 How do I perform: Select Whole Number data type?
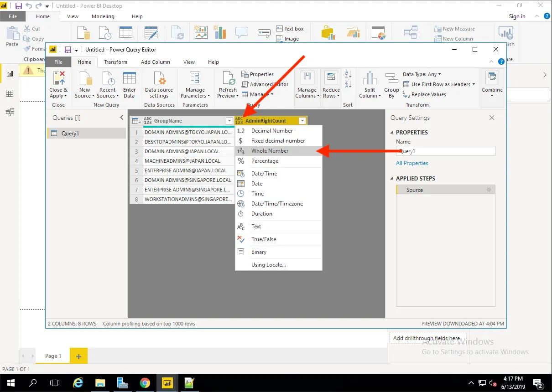279,151
